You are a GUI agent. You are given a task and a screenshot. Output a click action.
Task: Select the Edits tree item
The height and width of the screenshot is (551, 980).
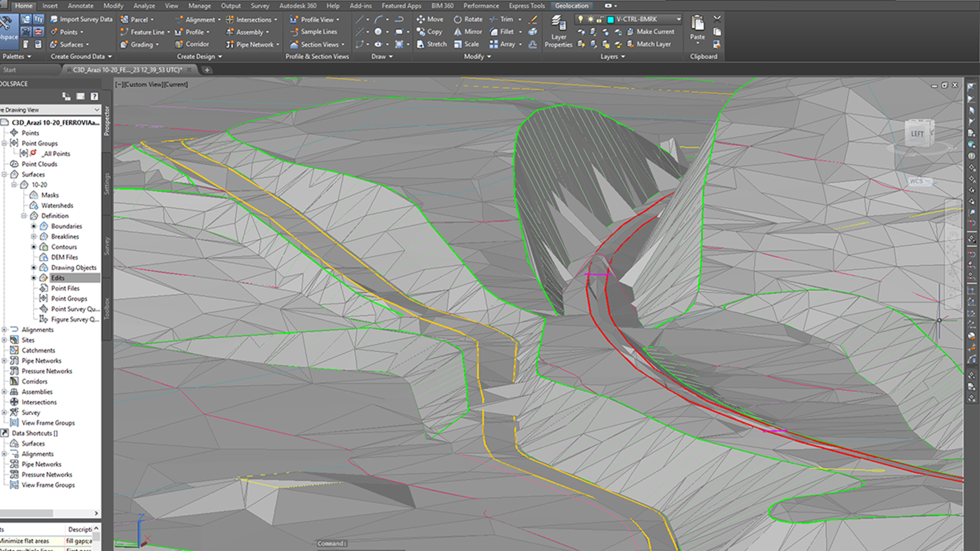point(58,278)
